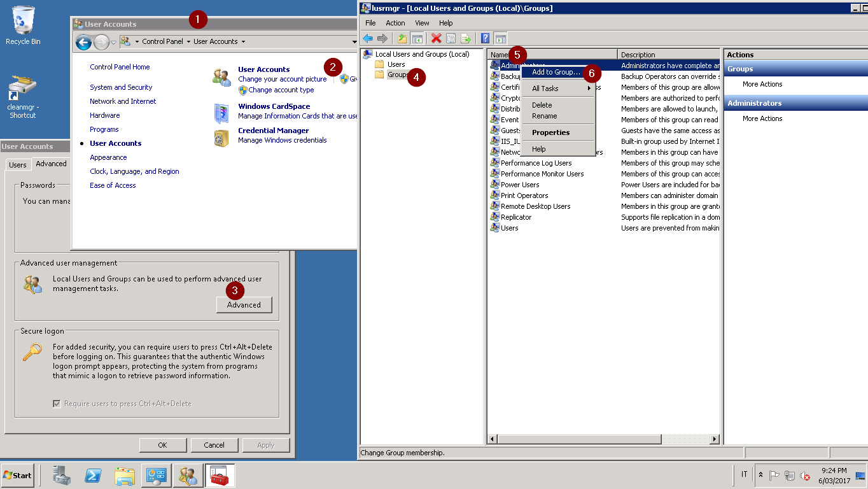Switch to the Users tab
Image resolution: width=868 pixels, height=489 pixels.
pyautogui.click(x=18, y=164)
